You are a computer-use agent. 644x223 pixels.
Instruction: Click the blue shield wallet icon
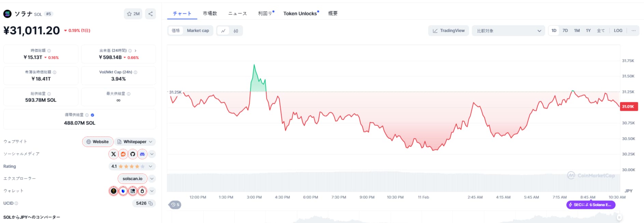click(x=123, y=191)
